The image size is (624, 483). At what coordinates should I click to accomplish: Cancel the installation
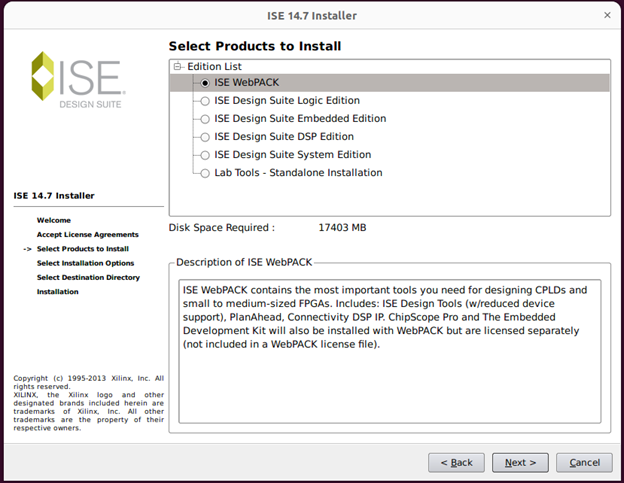pos(584,463)
